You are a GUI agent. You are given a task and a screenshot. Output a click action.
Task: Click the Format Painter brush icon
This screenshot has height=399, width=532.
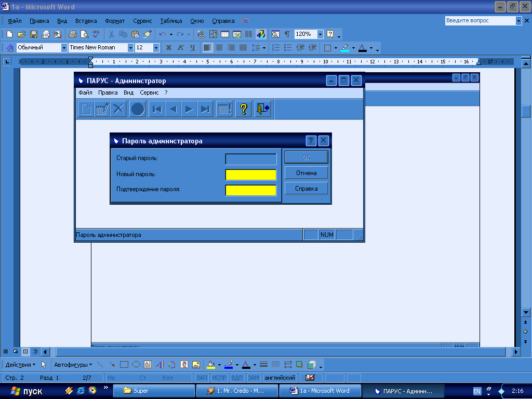[x=147, y=34]
